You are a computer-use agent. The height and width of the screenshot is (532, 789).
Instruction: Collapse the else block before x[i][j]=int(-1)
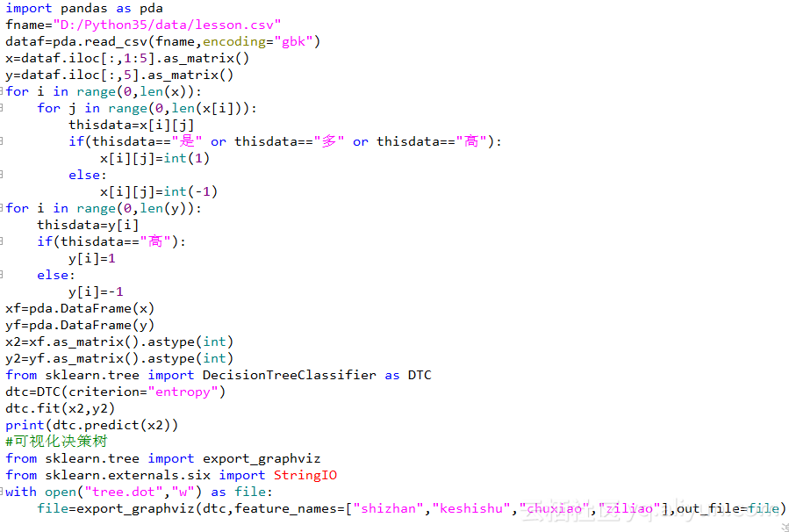(2, 175)
